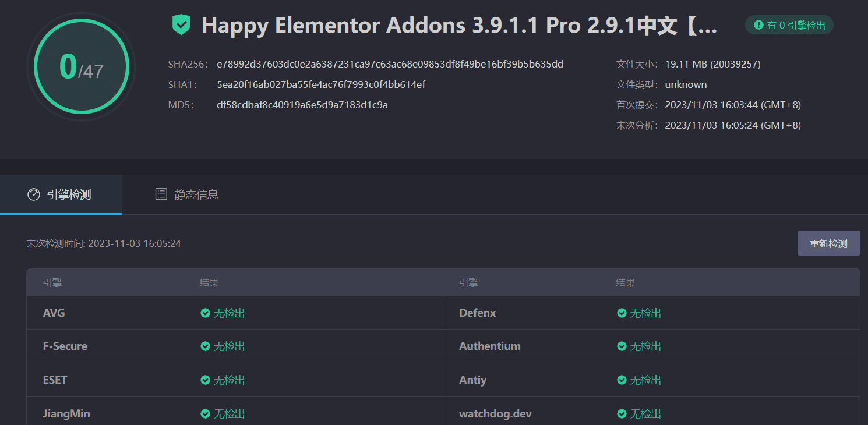The height and width of the screenshot is (425, 868).
Task: Click the file size 19.11 MB value
Action: [712, 64]
